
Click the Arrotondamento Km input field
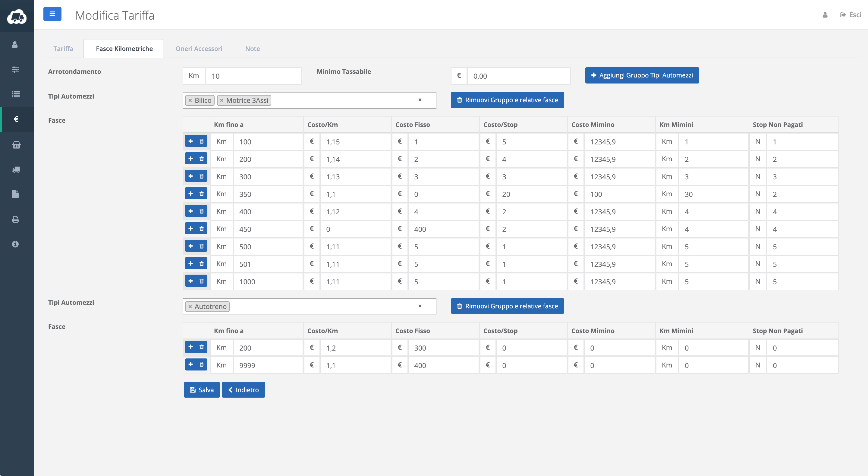[x=253, y=76]
